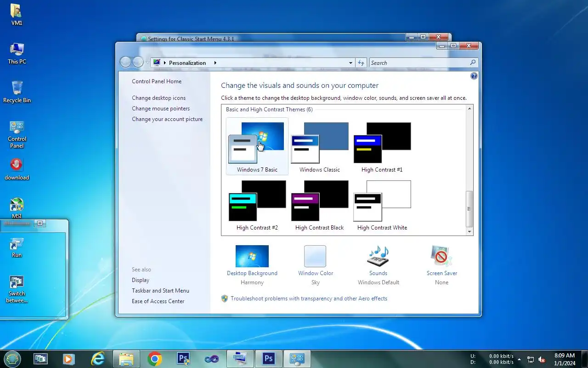
Task: Click the Personalization breadcrumb
Action: click(x=187, y=63)
